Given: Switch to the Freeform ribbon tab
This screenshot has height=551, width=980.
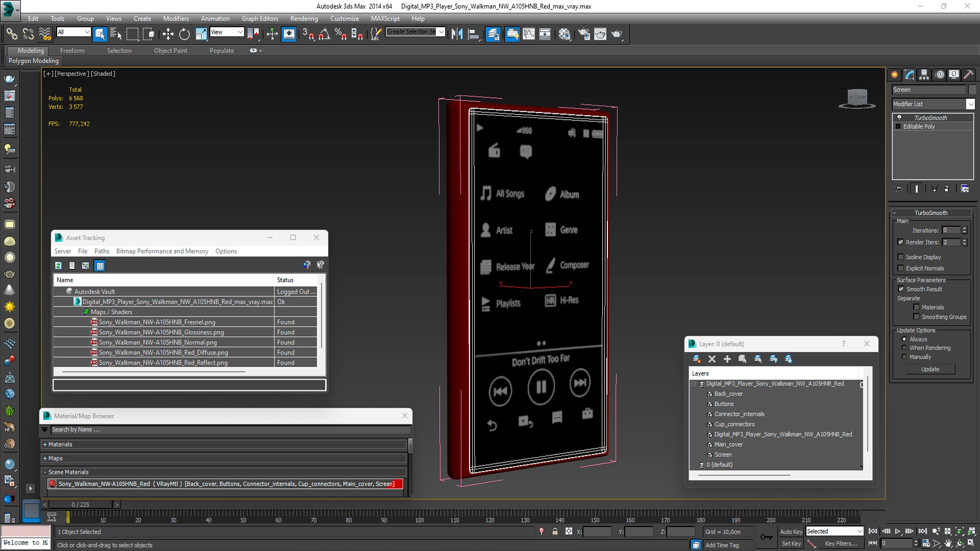Looking at the screenshot, I should (72, 51).
